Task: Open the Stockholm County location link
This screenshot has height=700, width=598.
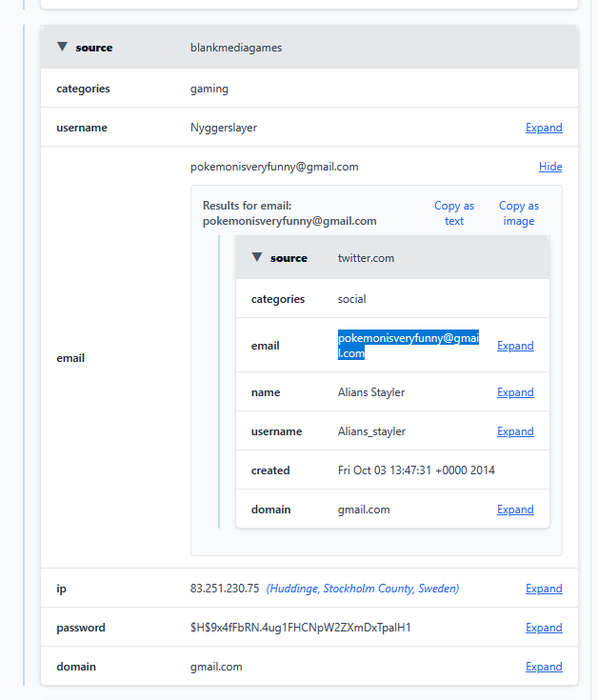Action: (x=363, y=589)
